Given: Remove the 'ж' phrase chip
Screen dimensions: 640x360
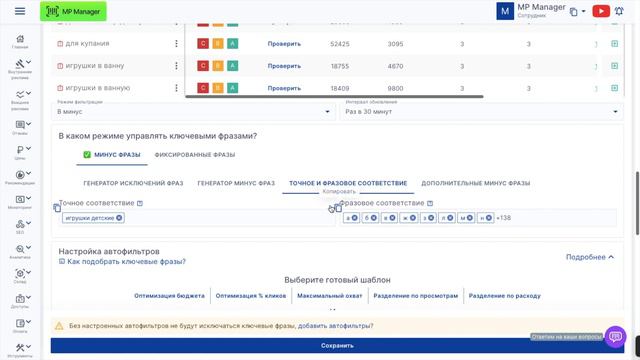Looking at the screenshot, I should click(413, 218).
